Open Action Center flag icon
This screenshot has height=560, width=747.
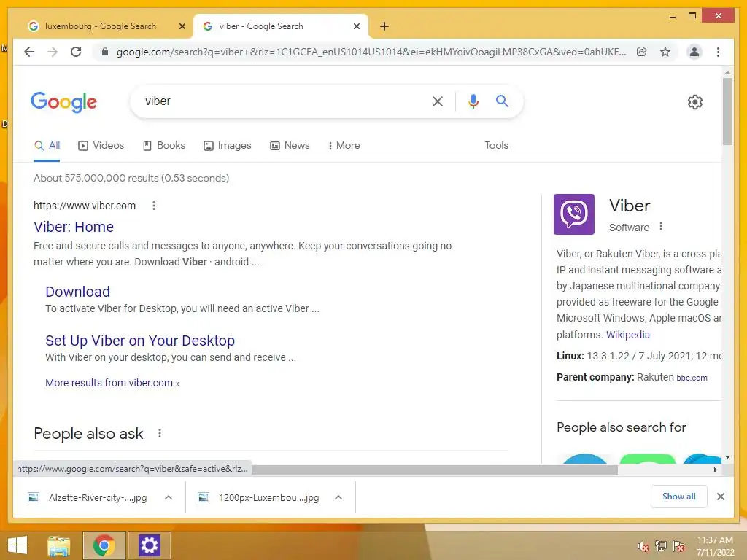678,546
